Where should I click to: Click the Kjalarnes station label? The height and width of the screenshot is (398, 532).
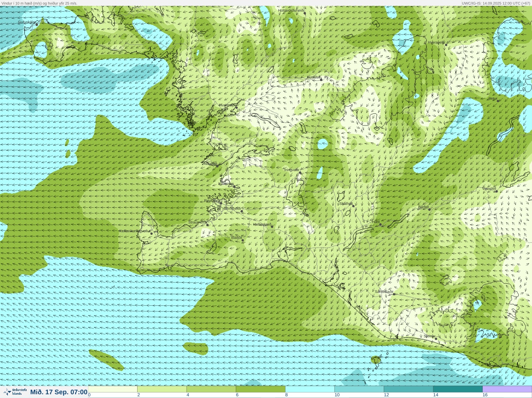[226, 184]
